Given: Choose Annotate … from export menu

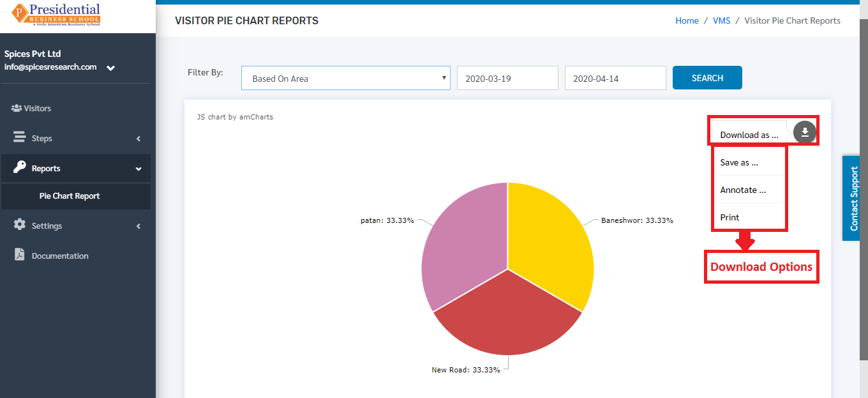Looking at the screenshot, I should (x=749, y=190).
